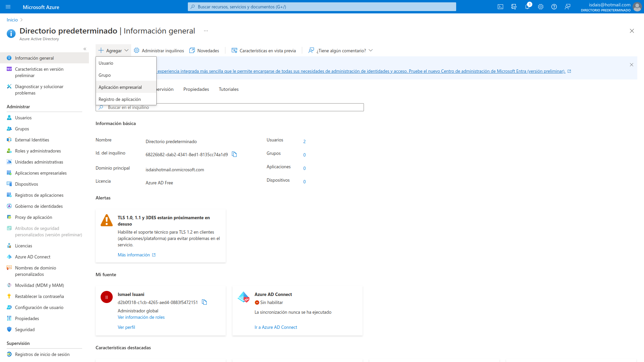Open Cloud Shell from the top bar
This screenshot has height=362, width=644.
point(500,7)
